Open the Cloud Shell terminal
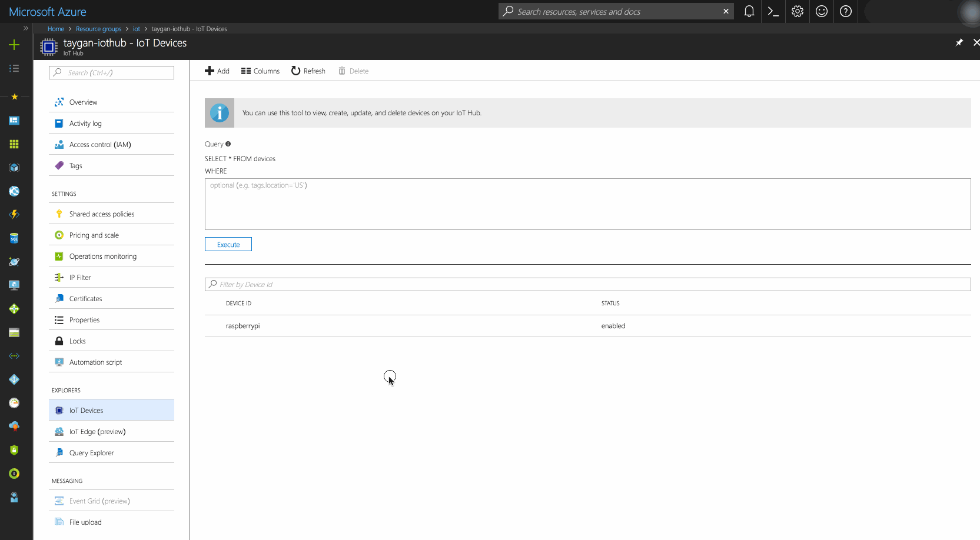 (773, 11)
